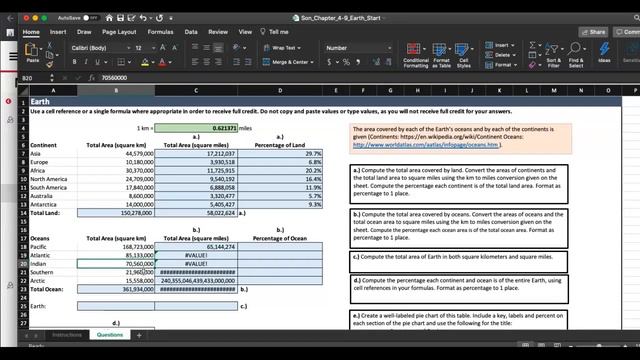Toggle top vertical alignment

195,47
